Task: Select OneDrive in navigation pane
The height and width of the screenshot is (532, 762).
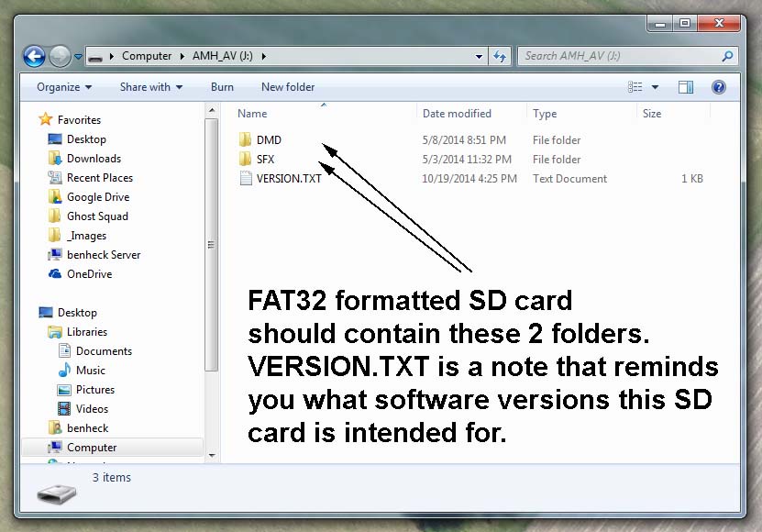Action: [89, 274]
